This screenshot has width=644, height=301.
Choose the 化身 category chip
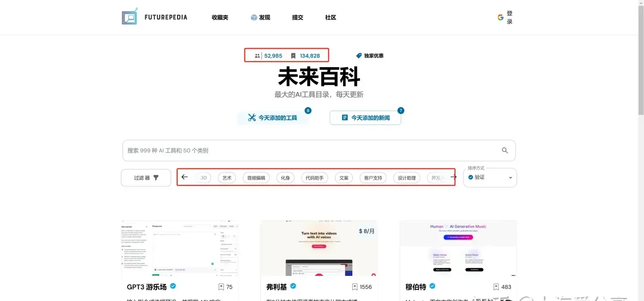[x=285, y=178]
